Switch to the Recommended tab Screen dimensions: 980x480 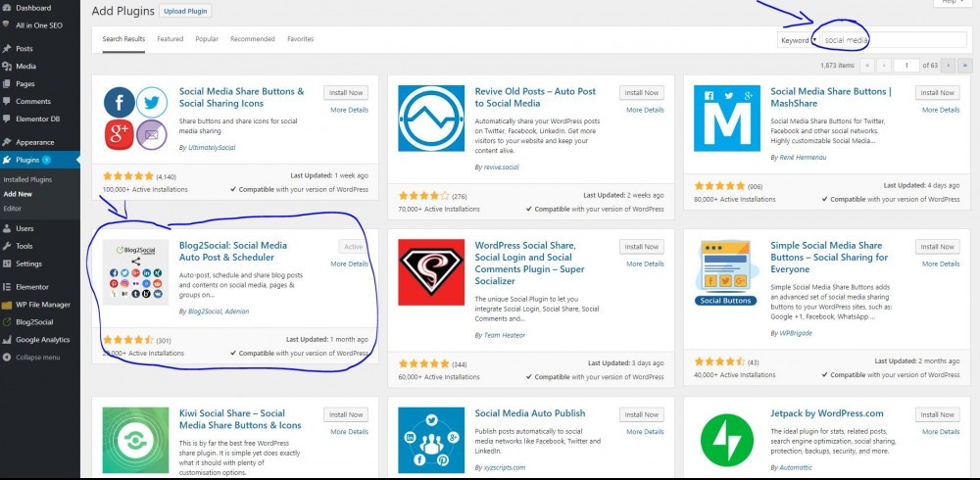pyautogui.click(x=253, y=39)
